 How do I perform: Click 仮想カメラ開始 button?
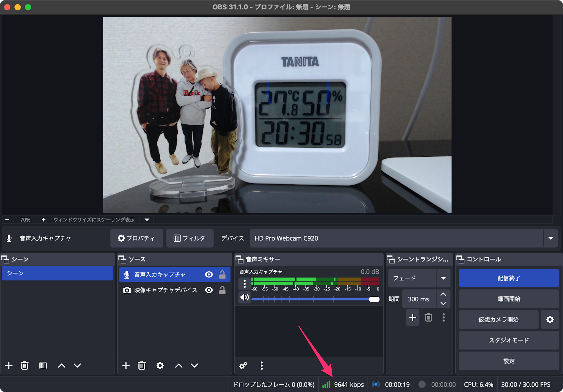(x=499, y=319)
